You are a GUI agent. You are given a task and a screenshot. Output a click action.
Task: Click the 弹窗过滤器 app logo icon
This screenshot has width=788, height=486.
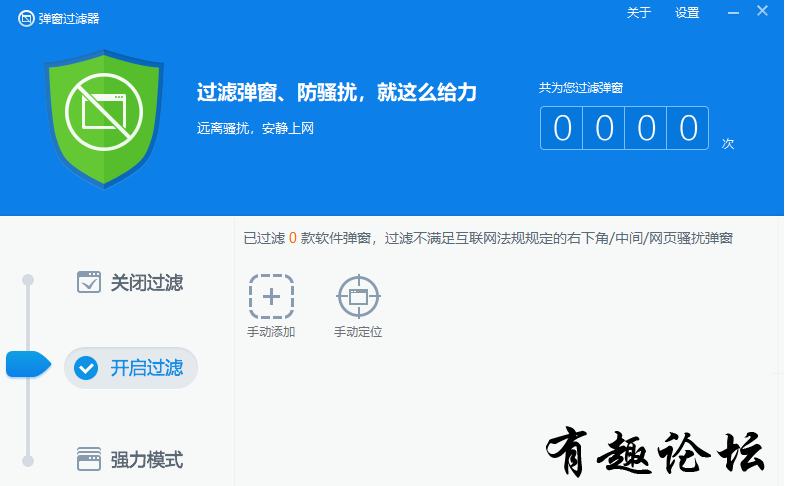click(x=26, y=19)
